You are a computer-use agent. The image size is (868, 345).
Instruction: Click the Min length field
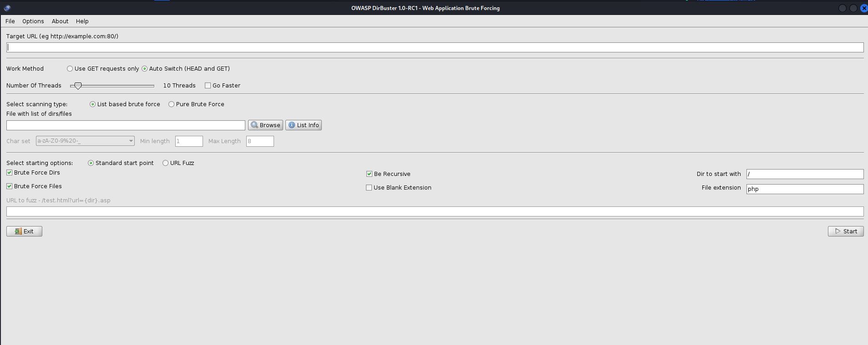(x=189, y=141)
